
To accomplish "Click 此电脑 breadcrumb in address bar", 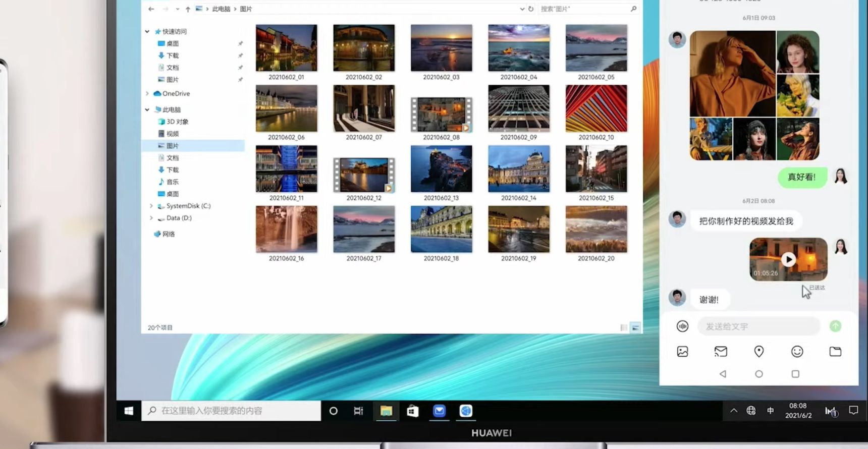I will pyautogui.click(x=221, y=9).
